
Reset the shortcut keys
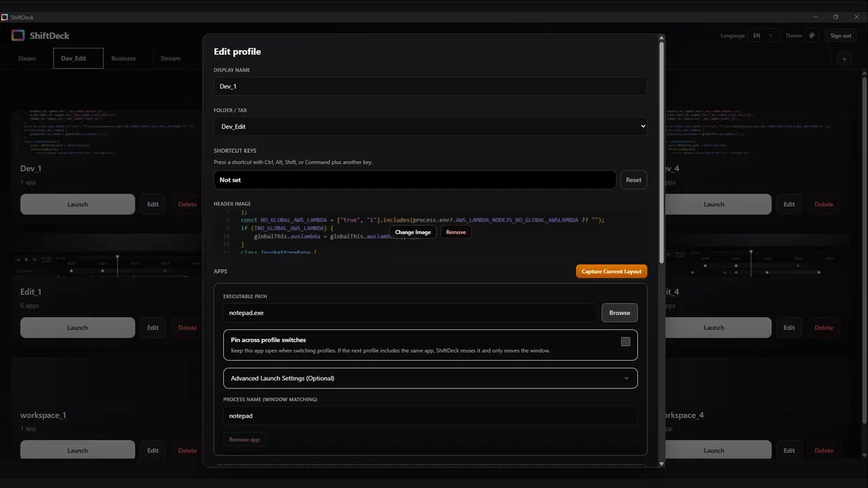tap(633, 180)
